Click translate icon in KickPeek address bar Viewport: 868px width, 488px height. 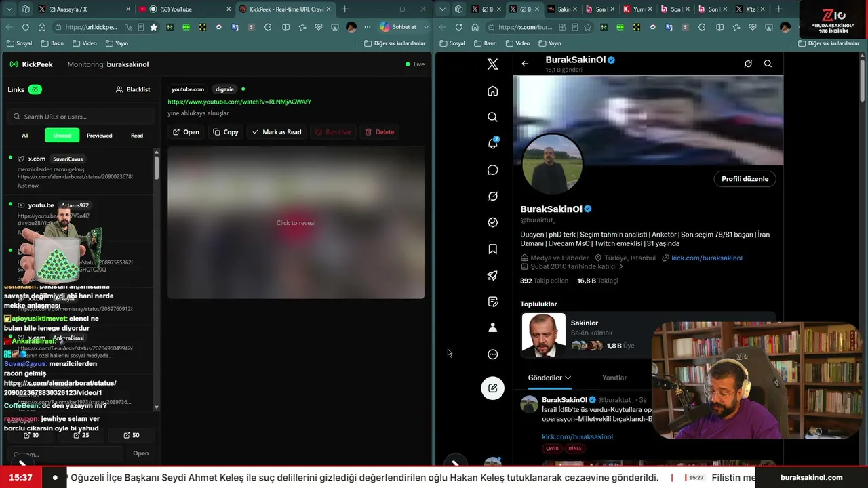click(x=128, y=27)
